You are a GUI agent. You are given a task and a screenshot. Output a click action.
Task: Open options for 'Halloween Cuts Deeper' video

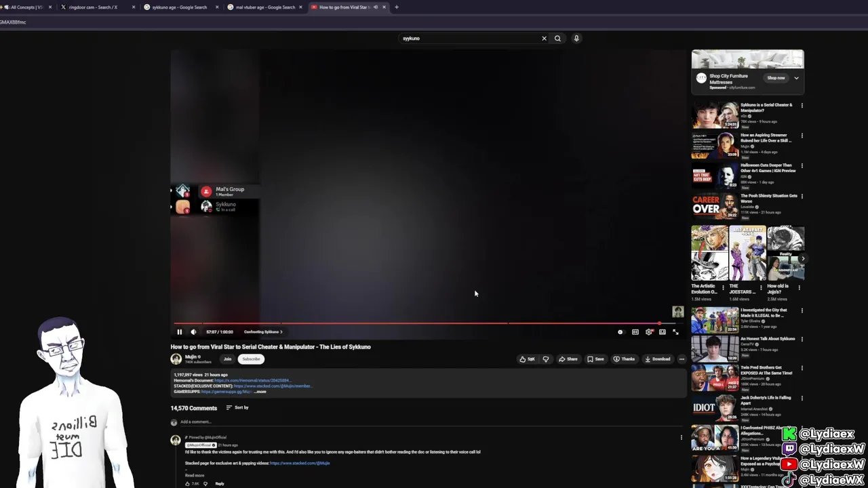(802, 166)
